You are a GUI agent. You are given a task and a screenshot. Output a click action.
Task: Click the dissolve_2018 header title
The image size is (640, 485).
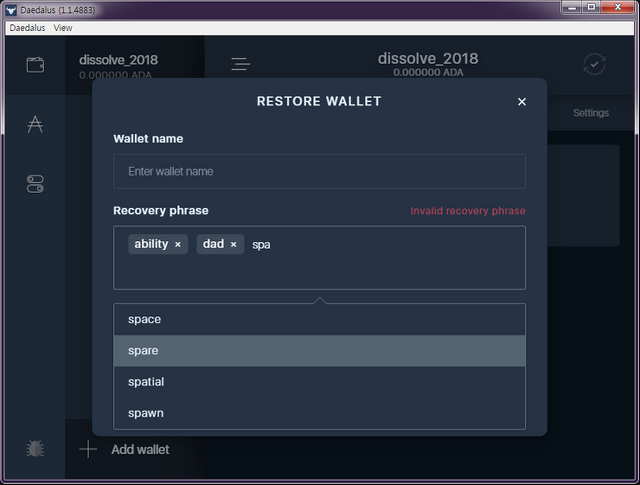pos(428,59)
